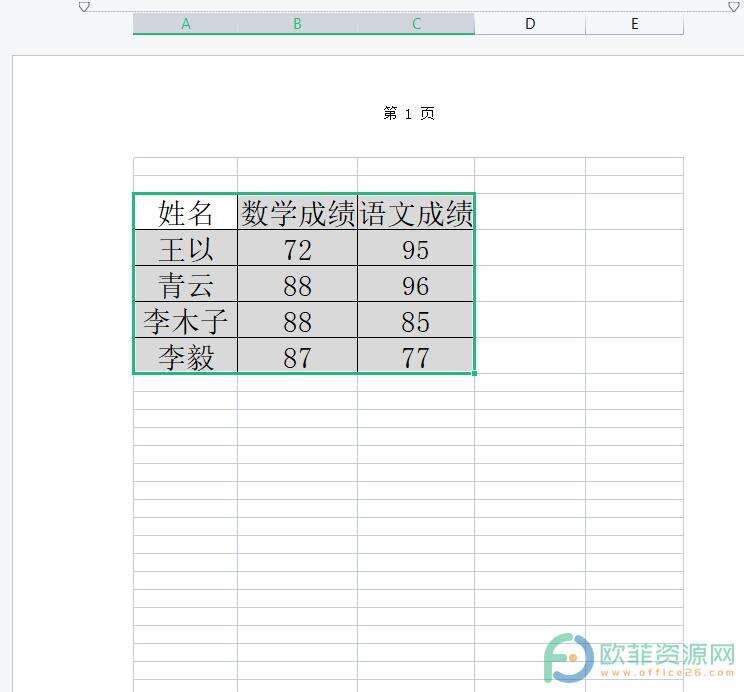Screen dimensions: 744x692
Task: Select the cell containing 李木子
Action: tap(186, 320)
